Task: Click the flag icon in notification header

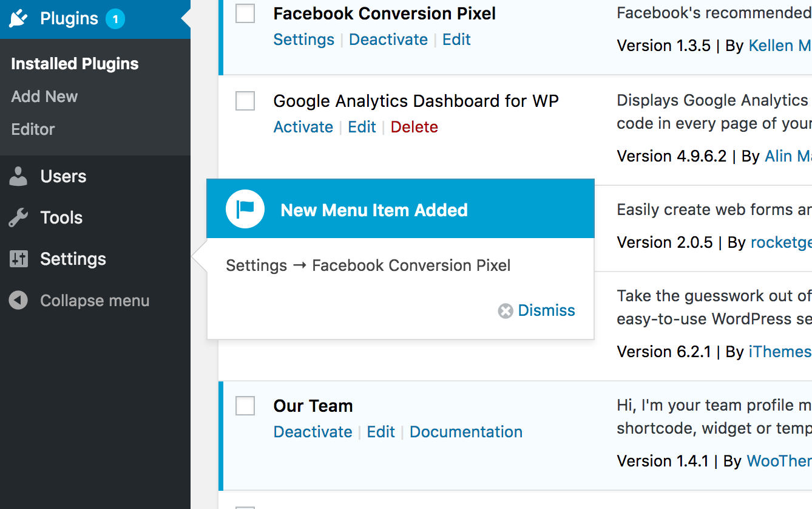Action: [x=245, y=210]
